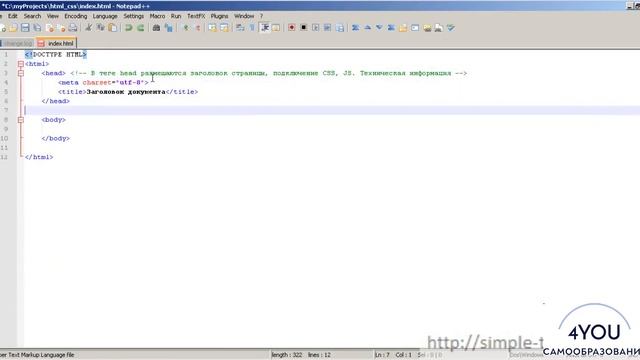Click the Markup Language file status text
The image size is (640, 360).
coord(37,355)
